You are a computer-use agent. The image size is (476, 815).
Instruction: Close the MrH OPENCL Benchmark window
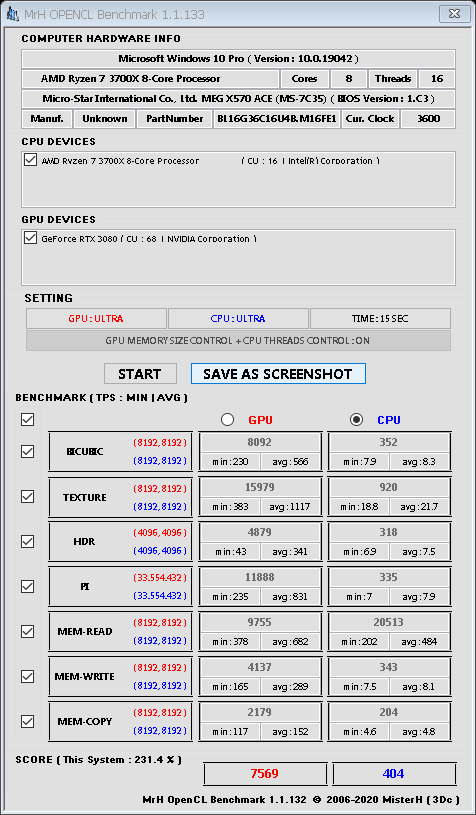pyautogui.click(x=455, y=13)
